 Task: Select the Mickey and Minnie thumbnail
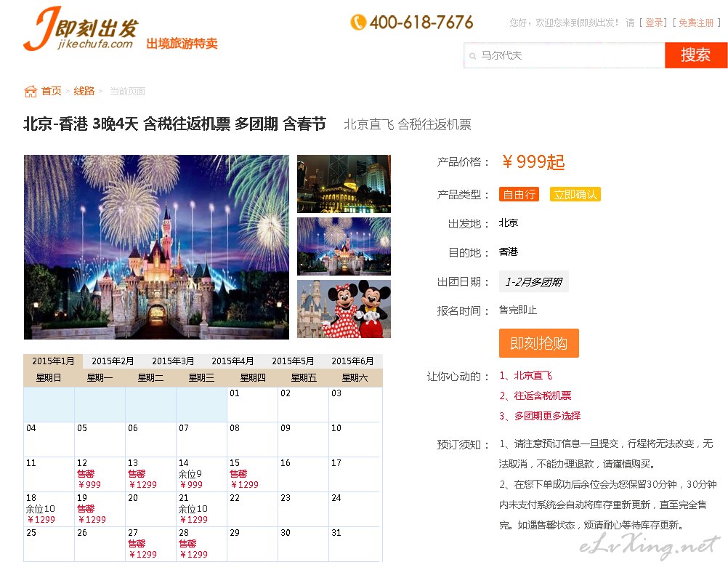pos(344,309)
